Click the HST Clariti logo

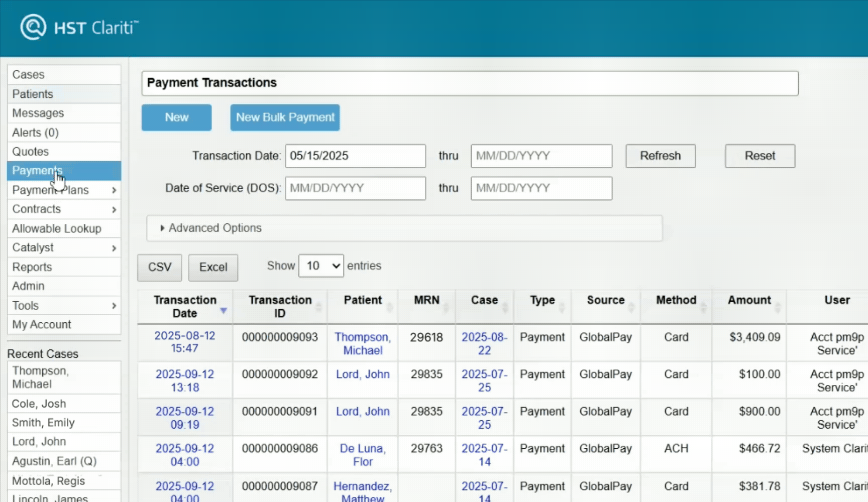pyautogui.click(x=79, y=27)
